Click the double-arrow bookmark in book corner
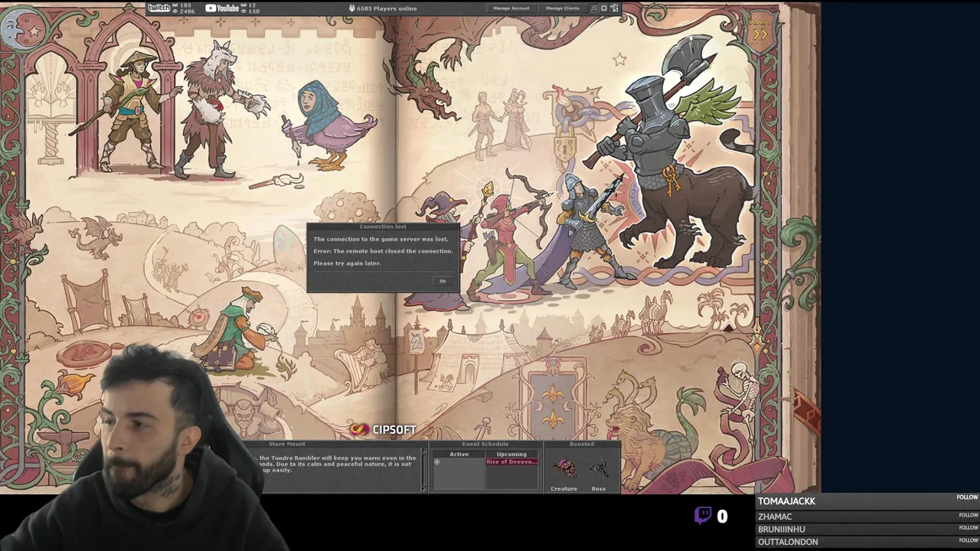The width and height of the screenshot is (980, 551). pos(759,34)
